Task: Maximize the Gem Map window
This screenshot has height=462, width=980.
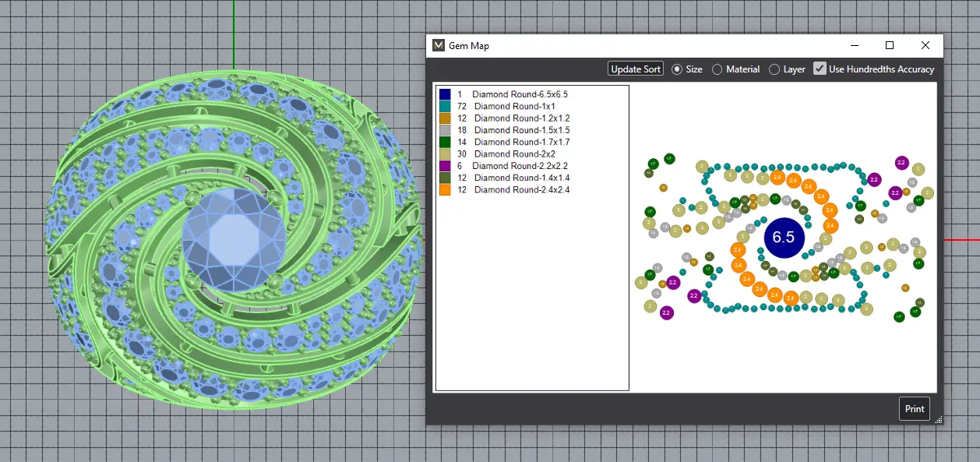Action: click(890, 46)
